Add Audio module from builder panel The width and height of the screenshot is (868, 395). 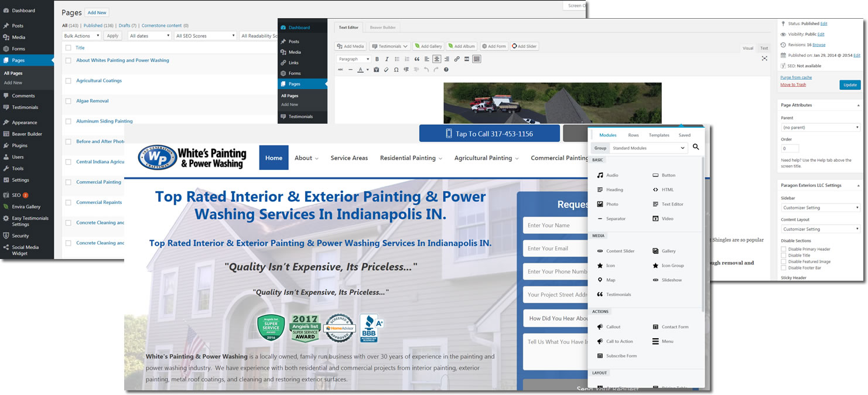[x=607, y=175]
